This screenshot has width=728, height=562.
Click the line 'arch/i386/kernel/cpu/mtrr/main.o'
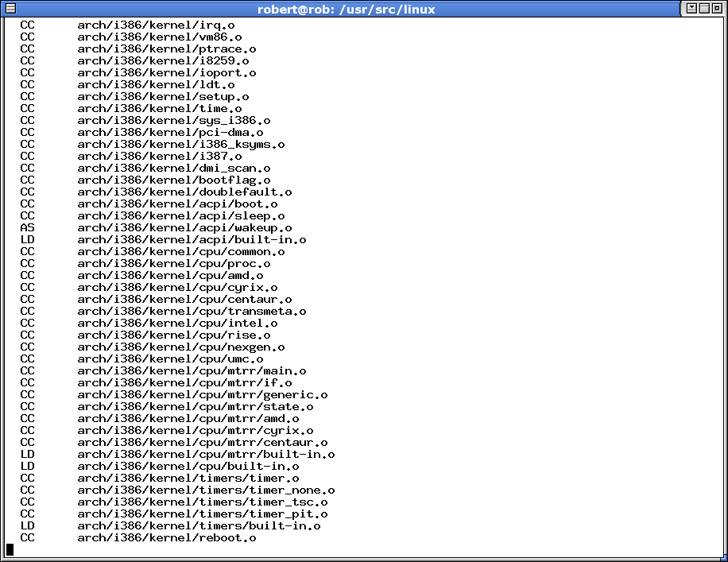pyautogui.click(x=192, y=371)
